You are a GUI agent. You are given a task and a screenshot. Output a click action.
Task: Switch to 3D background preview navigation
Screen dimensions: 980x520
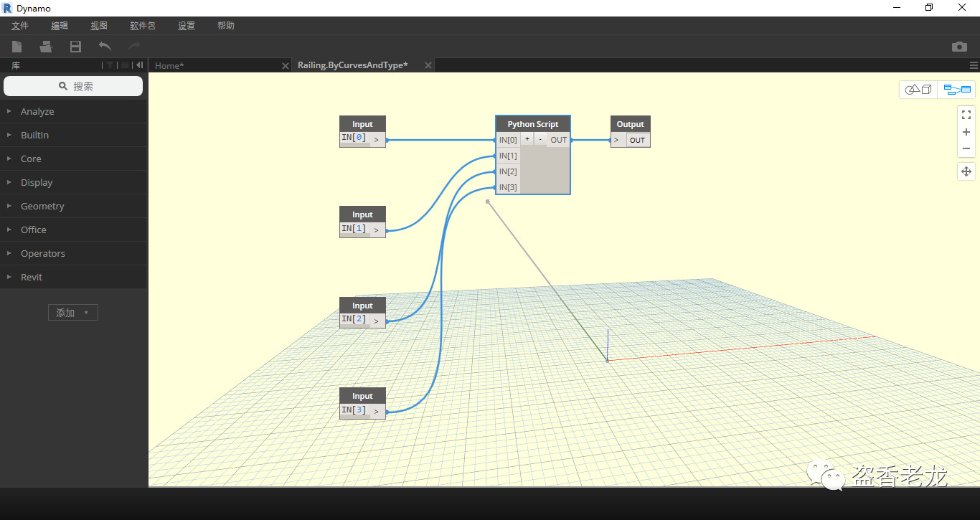pyautogui.click(x=918, y=90)
